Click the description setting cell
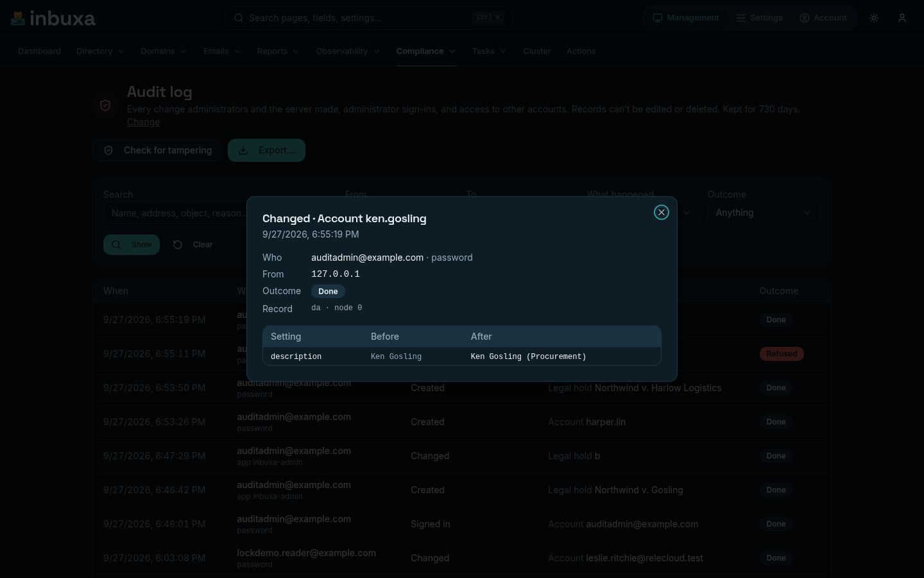 [296, 356]
